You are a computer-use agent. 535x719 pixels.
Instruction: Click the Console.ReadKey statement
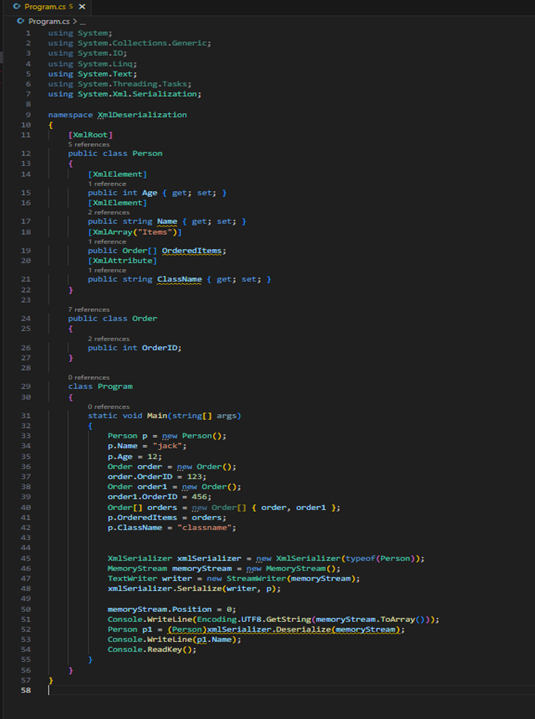point(152,650)
